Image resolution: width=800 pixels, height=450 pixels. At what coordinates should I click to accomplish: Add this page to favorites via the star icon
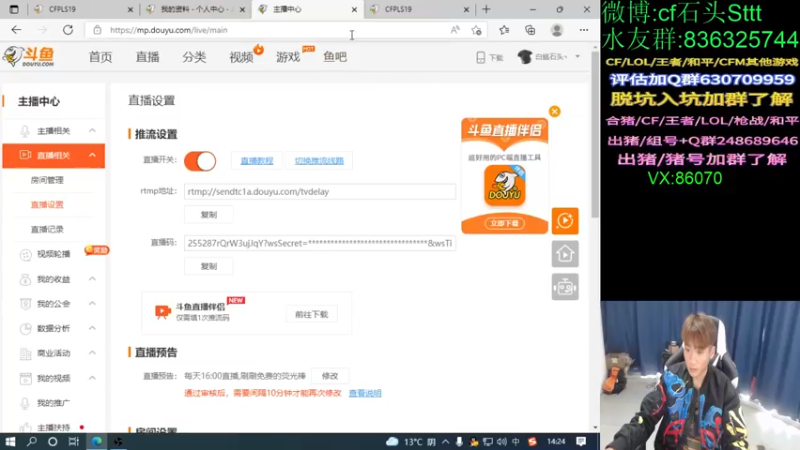point(477,30)
